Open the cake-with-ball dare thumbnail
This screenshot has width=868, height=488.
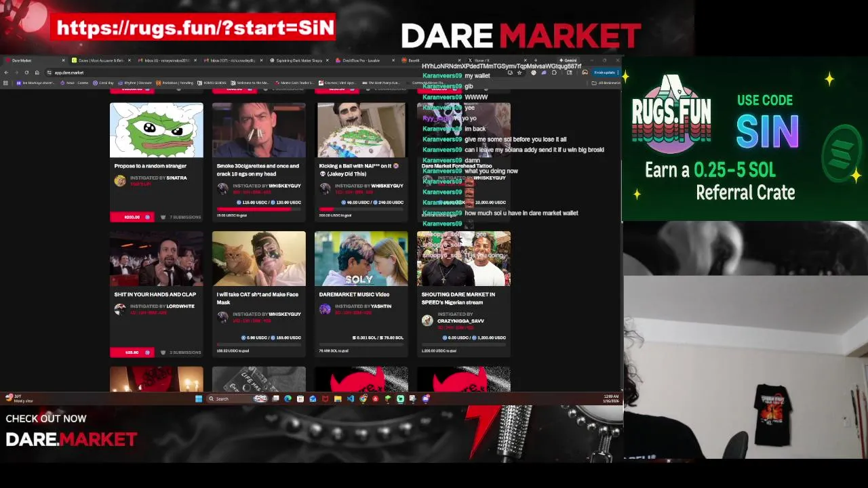pyautogui.click(x=361, y=130)
